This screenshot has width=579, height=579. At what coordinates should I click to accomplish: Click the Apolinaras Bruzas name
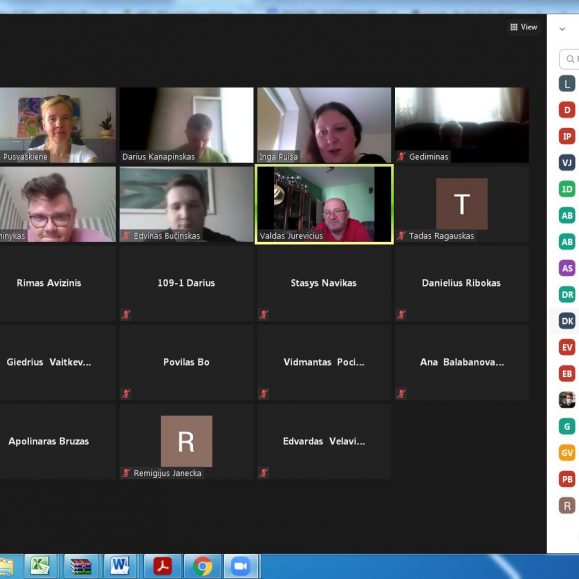tap(49, 441)
